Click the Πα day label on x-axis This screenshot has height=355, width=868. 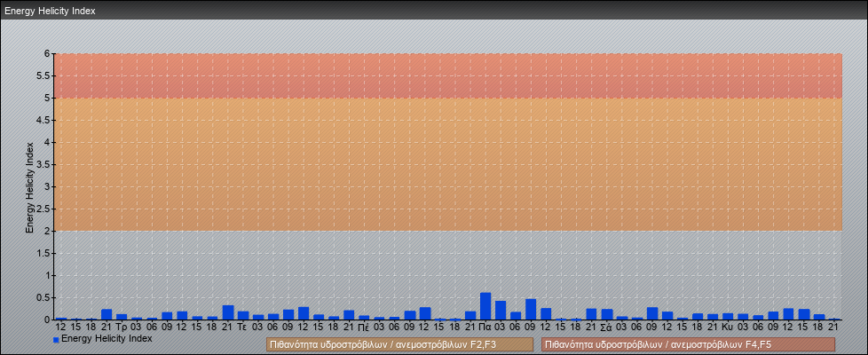pyautogui.click(x=485, y=327)
